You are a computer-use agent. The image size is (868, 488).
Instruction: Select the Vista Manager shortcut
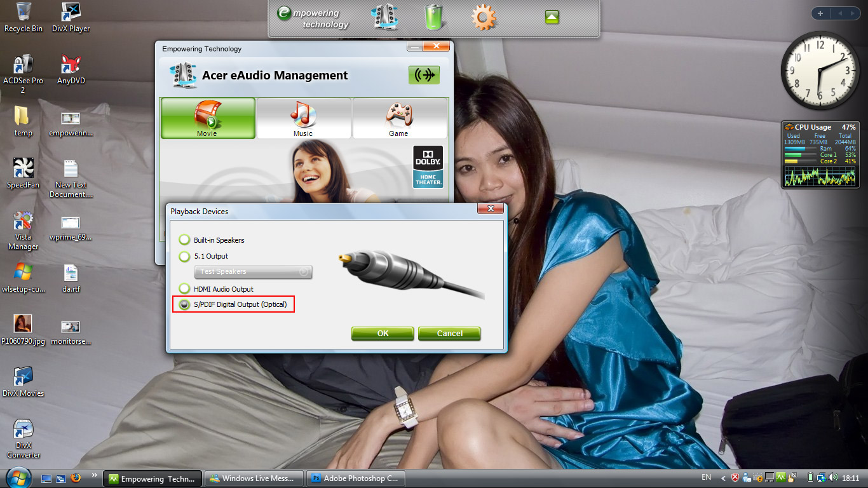[x=24, y=231]
